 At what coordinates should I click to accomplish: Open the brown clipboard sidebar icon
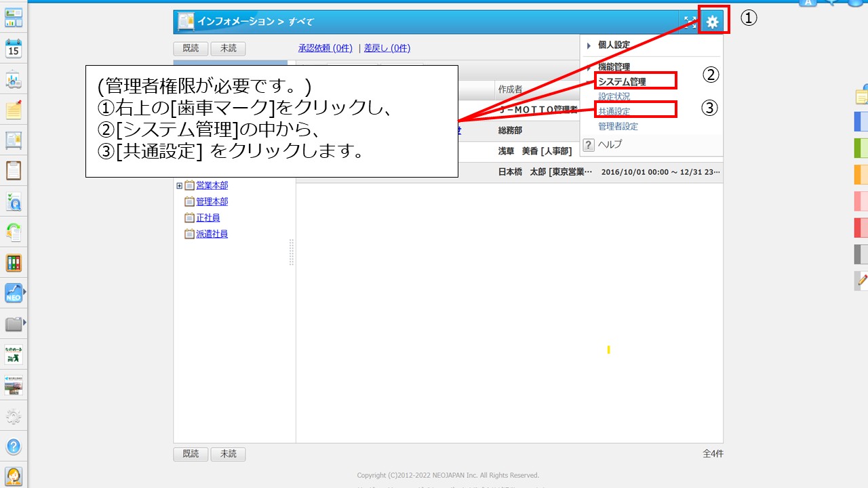pos(14,170)
